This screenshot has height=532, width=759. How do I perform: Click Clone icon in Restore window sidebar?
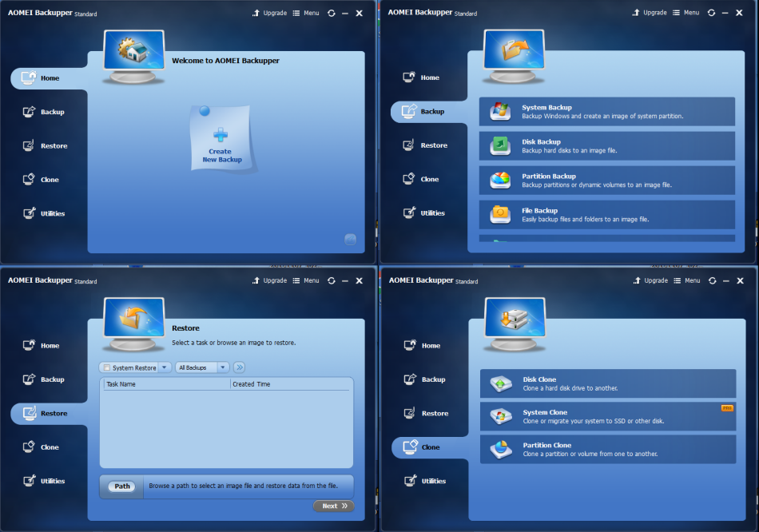tap(29, 447)
